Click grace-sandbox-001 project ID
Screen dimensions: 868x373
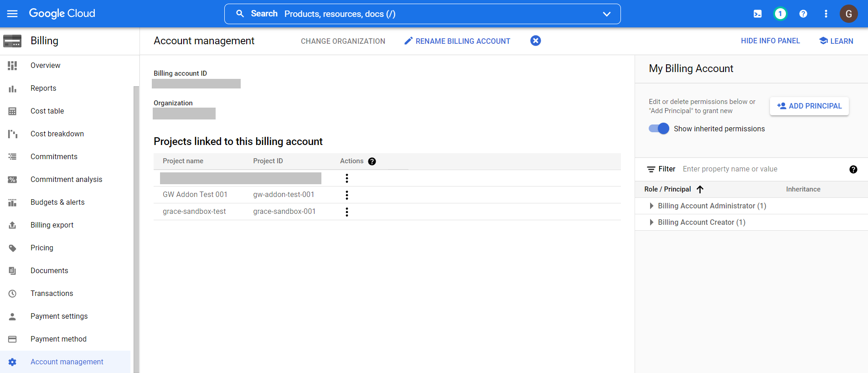point(284,211)
